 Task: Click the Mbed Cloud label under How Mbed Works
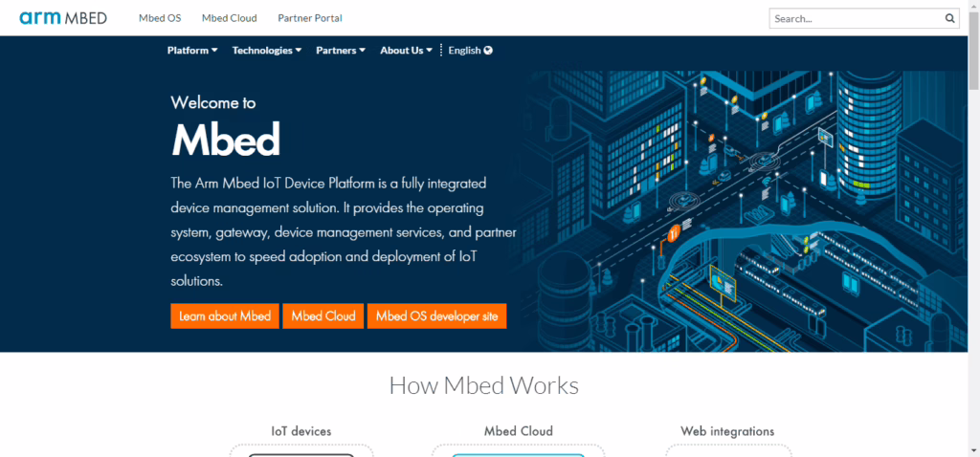pos(518,431)
